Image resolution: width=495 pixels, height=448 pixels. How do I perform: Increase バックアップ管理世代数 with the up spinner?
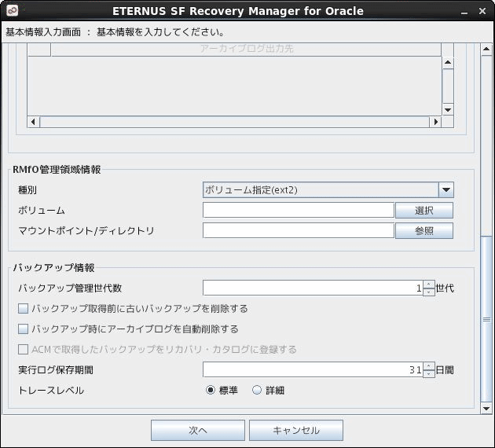(x=429, y=285)
